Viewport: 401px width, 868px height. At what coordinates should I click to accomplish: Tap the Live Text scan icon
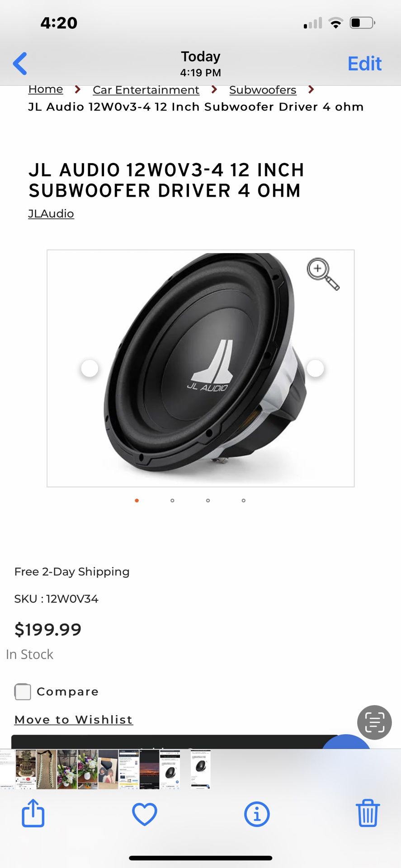point(374,722)
